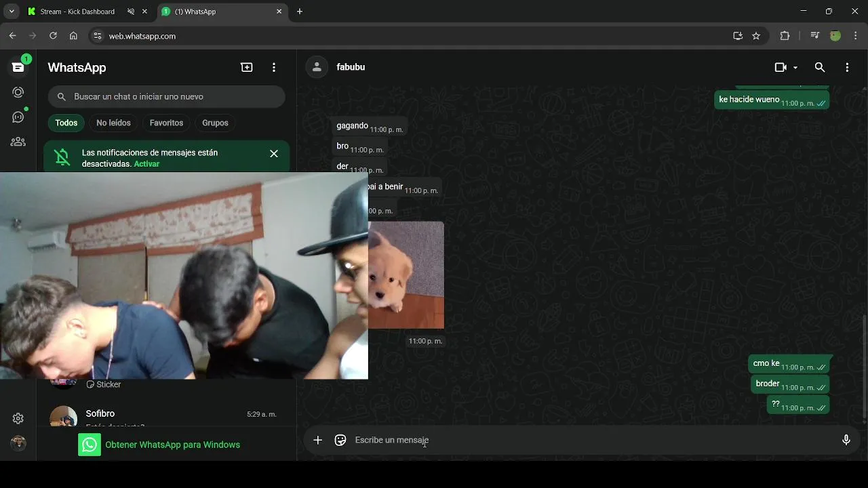The width and height of the screenshot is (868, 488).
Task: Record a voice message with microphone
Action: 846,440
